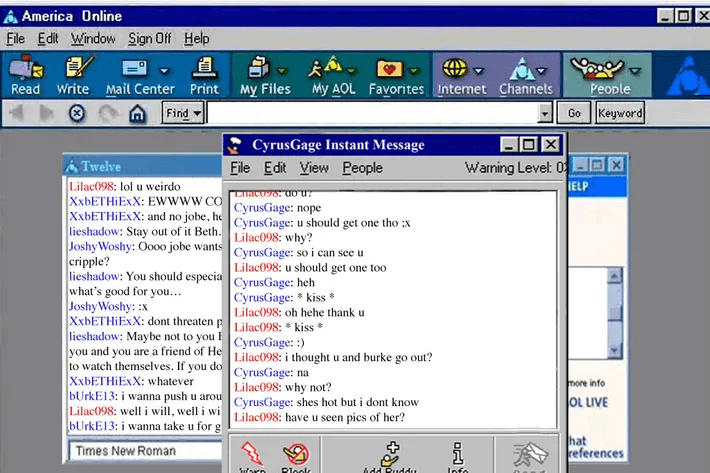Viewport: 710px width, 473px height.
Task: Expand the Favorites dropdown arrow
Action: (413, 71)
